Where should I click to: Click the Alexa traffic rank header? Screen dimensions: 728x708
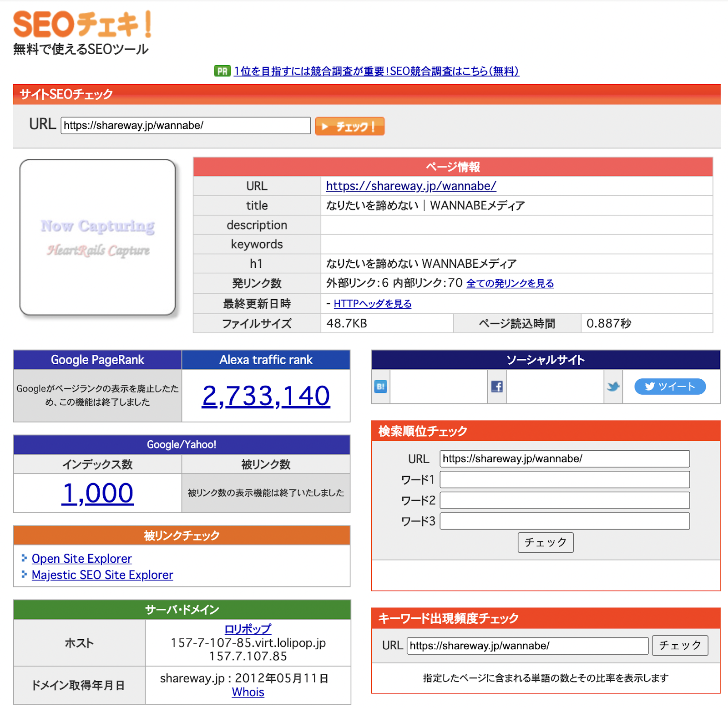(x=266, y=360)
